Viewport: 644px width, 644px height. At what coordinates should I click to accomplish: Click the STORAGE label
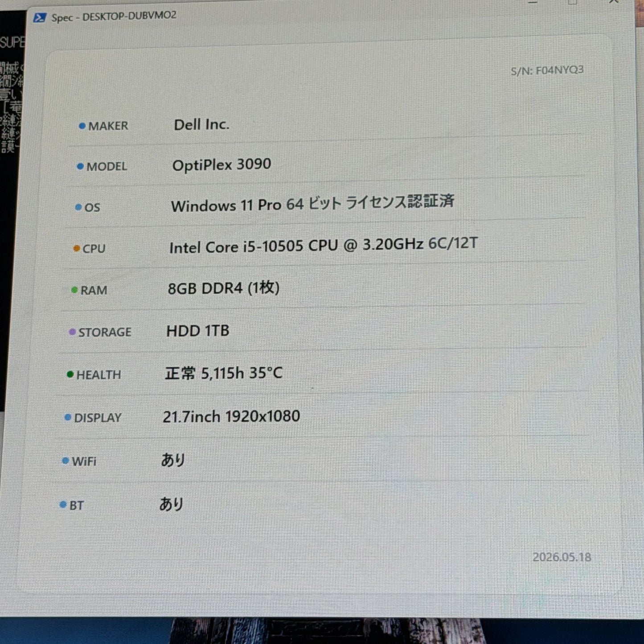point(105,332)
